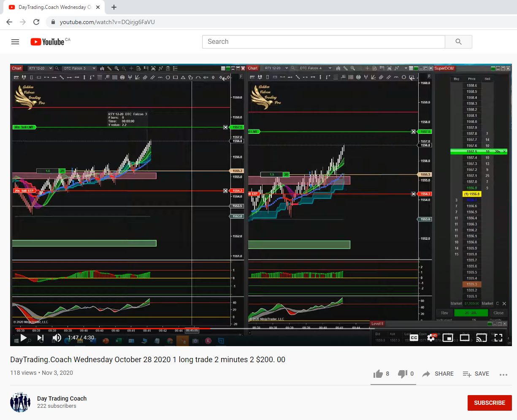
Task: Open DTC Falcon 3 interval dropdown
Action: [x=79, y=68]
